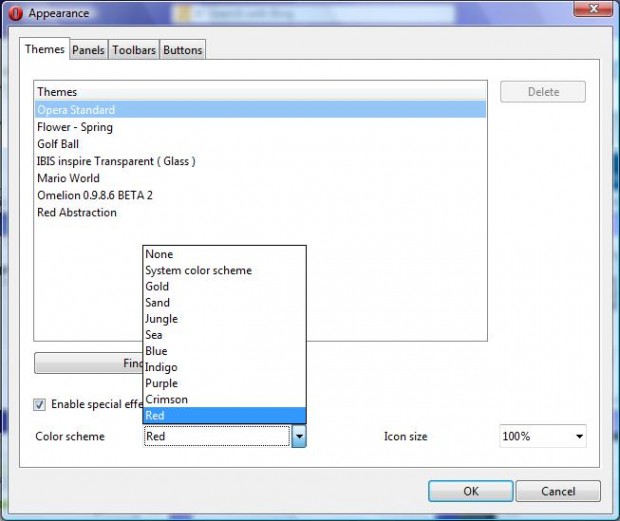
Task: Open the Buttons tab
Action: coord(183,50)
